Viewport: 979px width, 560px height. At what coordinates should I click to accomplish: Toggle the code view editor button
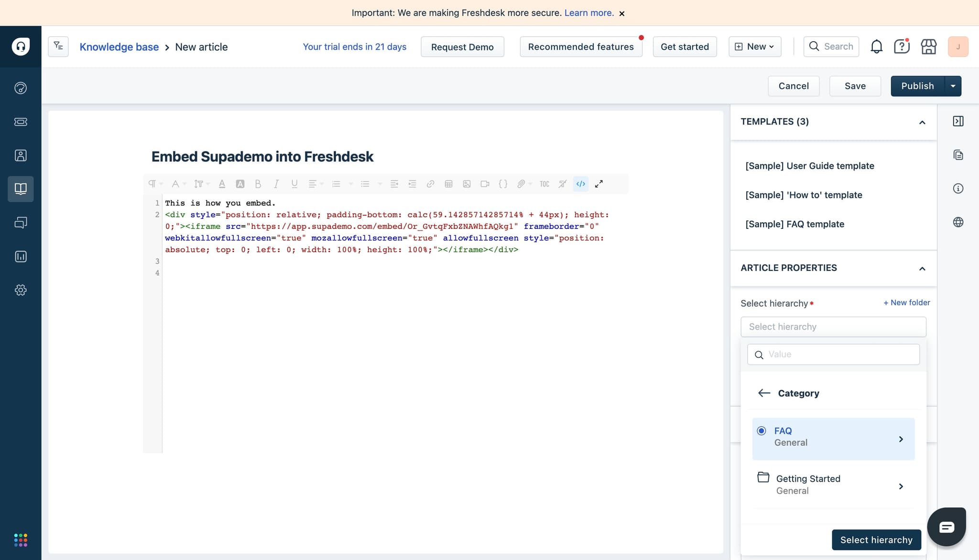pos(580,184)
